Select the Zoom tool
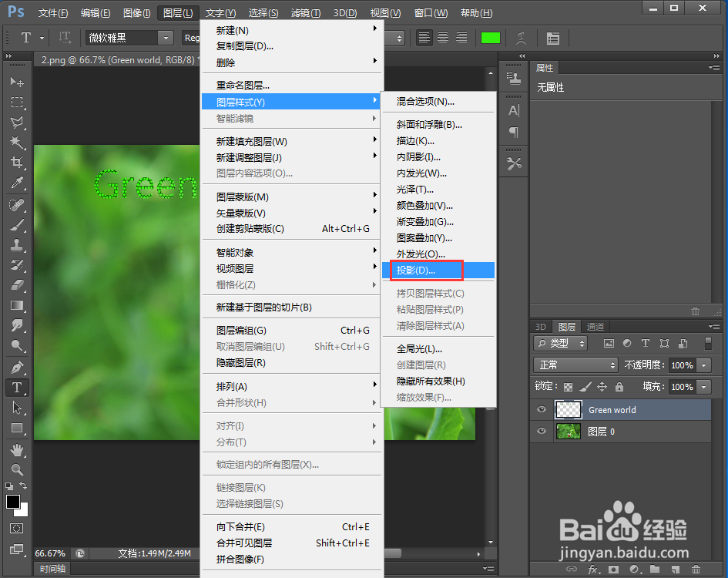This screenshot has width=728, height=578. [x=17, y=470]
